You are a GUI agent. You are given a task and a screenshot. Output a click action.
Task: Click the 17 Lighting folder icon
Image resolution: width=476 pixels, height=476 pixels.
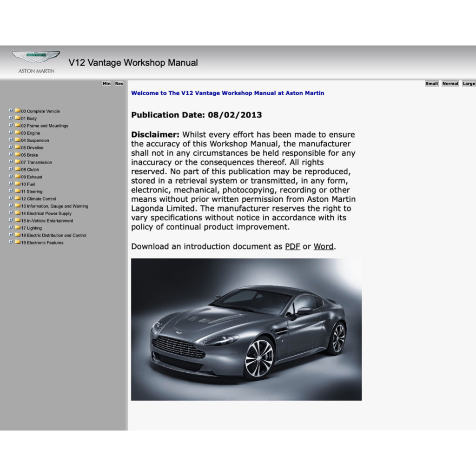click(18, 228)
